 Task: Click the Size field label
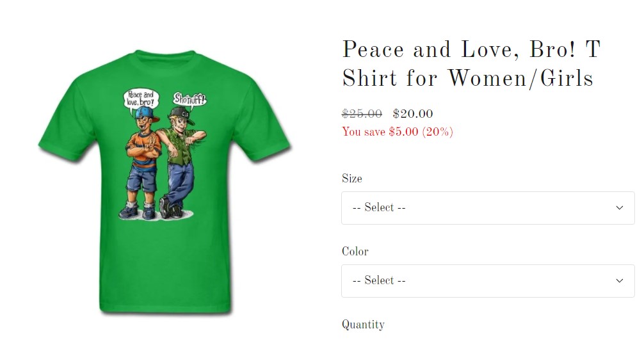[x=352, y=179]
